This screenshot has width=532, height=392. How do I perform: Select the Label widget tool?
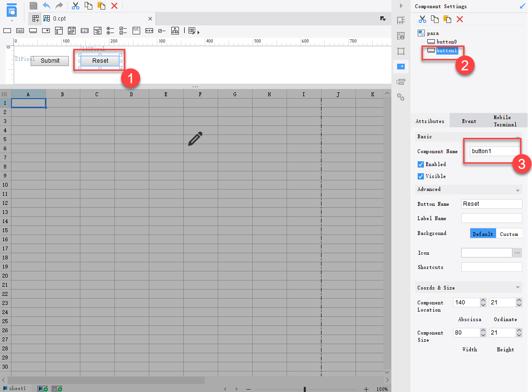[20, 30]
